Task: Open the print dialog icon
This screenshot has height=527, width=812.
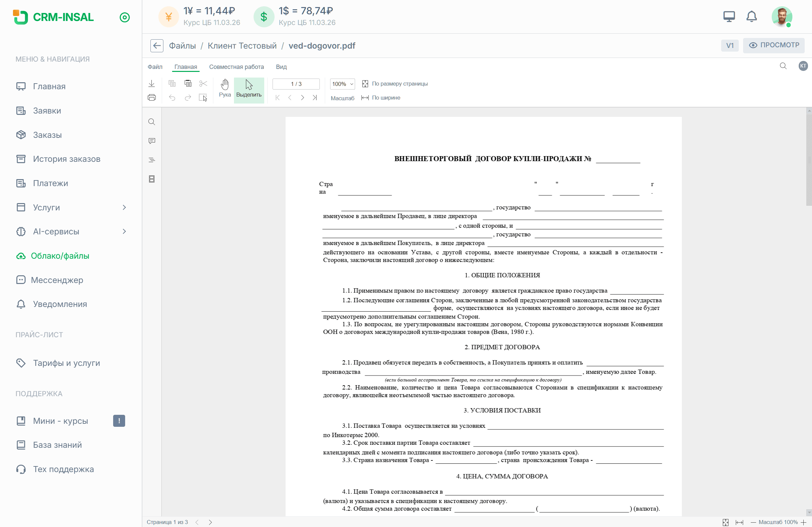Action: (x=152, y=98)
